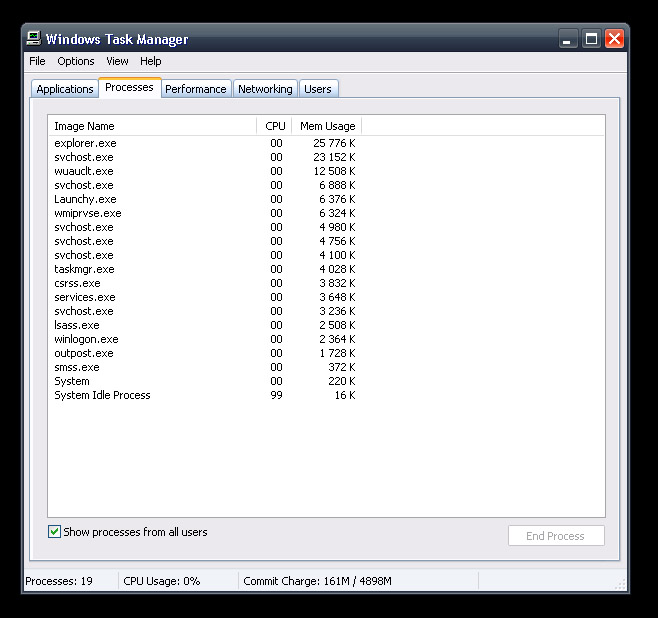Sort by Mem Usage column header

point(327,126)
